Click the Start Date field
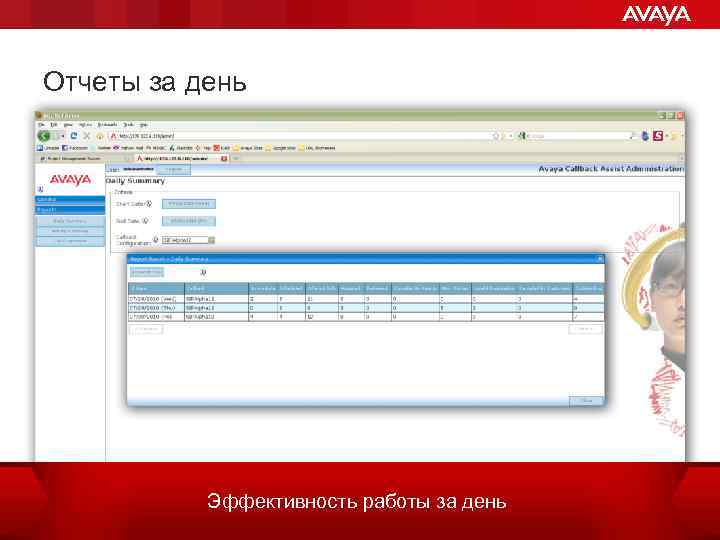The width and height of the screenshot is (720, 540). 189,203
